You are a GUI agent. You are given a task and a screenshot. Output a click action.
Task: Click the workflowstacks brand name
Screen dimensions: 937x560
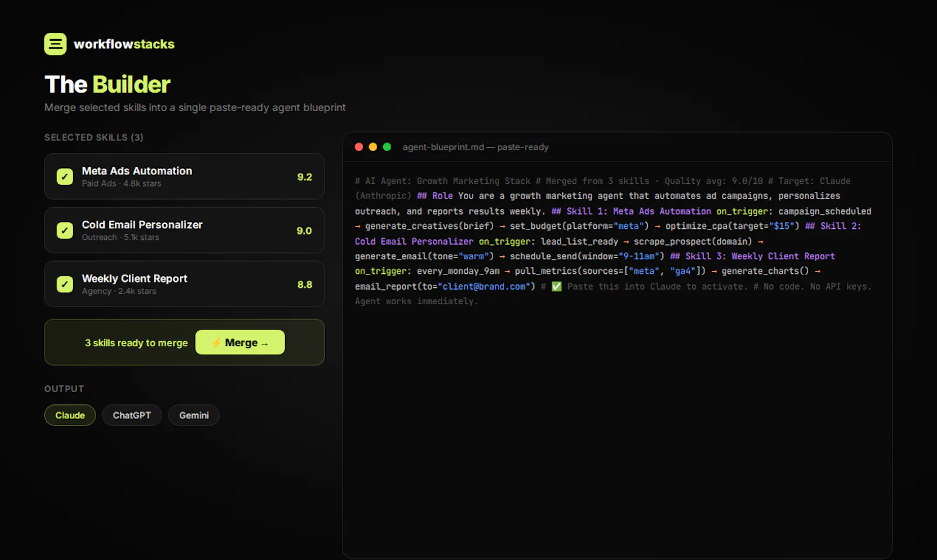[124, 44]
